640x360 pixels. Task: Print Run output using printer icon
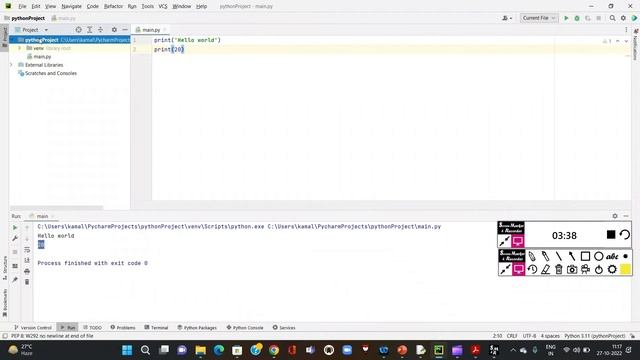pyautogui.click(x=27, y=271)
